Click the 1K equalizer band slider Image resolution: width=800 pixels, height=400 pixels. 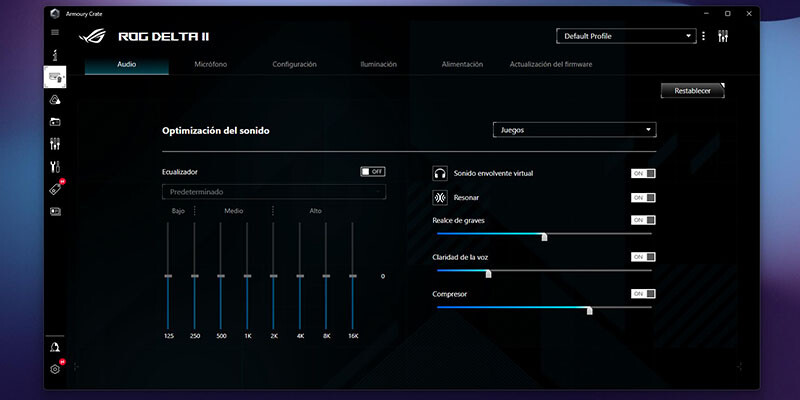pyautogui.click(x=247, y=276)
